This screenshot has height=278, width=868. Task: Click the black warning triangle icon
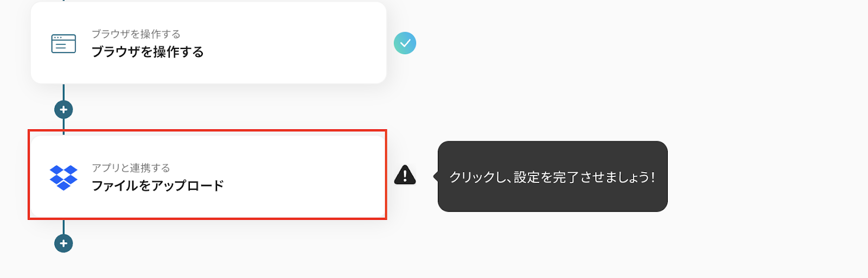click(x=405, y=175)
